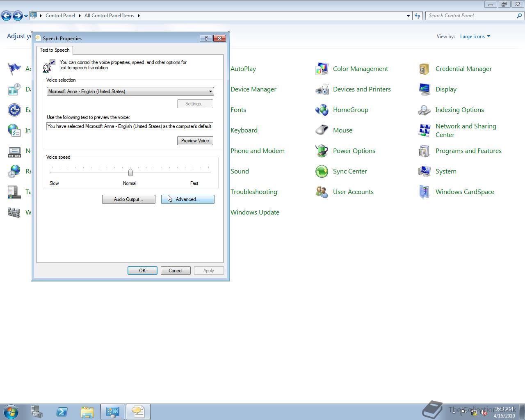Click the All Control Panel Items breadcrumb

point(109,16)
